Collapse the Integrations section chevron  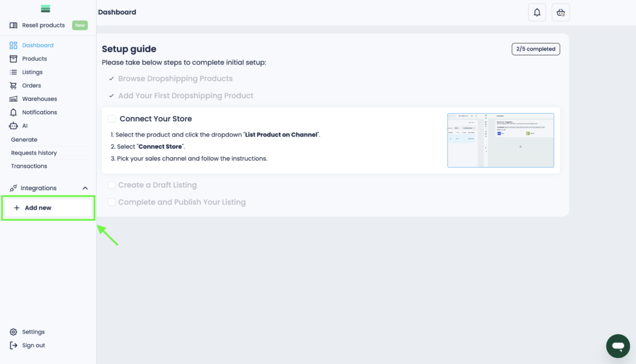pos(85,188)
